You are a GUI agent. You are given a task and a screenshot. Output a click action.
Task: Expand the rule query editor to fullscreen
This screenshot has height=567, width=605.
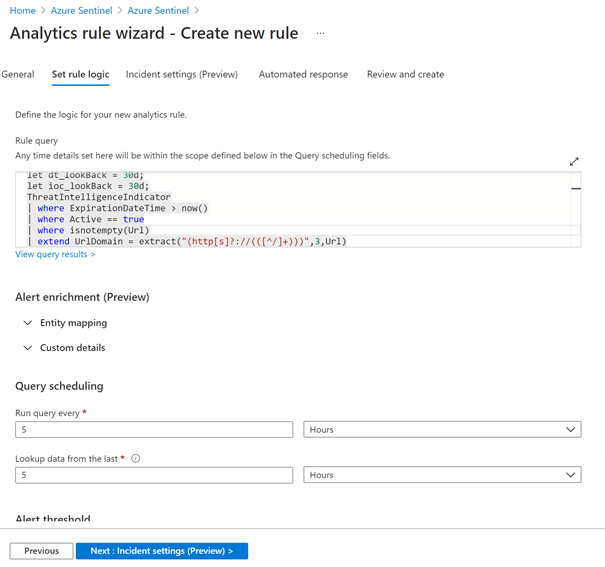(574, 162)
